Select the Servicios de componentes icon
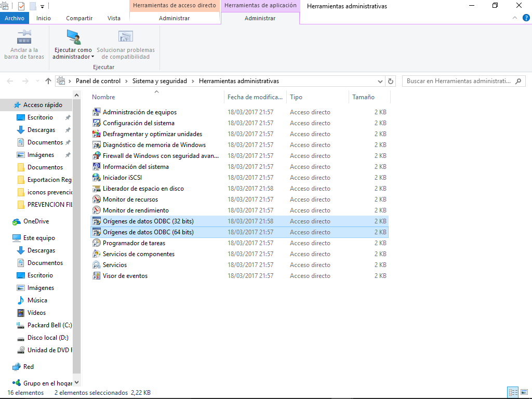 pyautogui.click(x=97, y=254)
